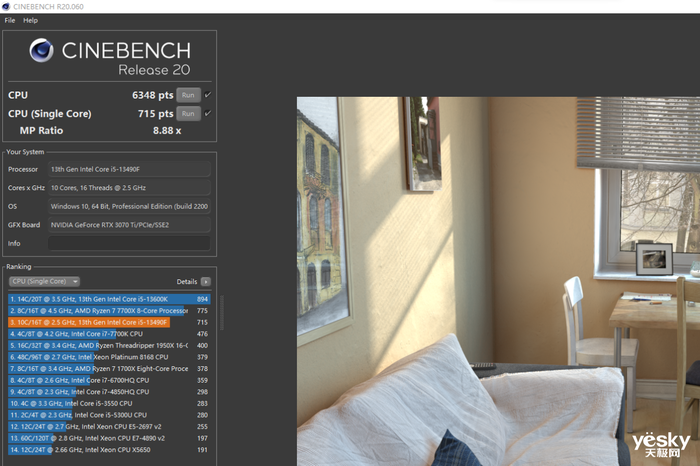Click the 6348 pts CPU score
This screenshot has width=700, height=466.
pyautogui.click(x=153, y=95)
